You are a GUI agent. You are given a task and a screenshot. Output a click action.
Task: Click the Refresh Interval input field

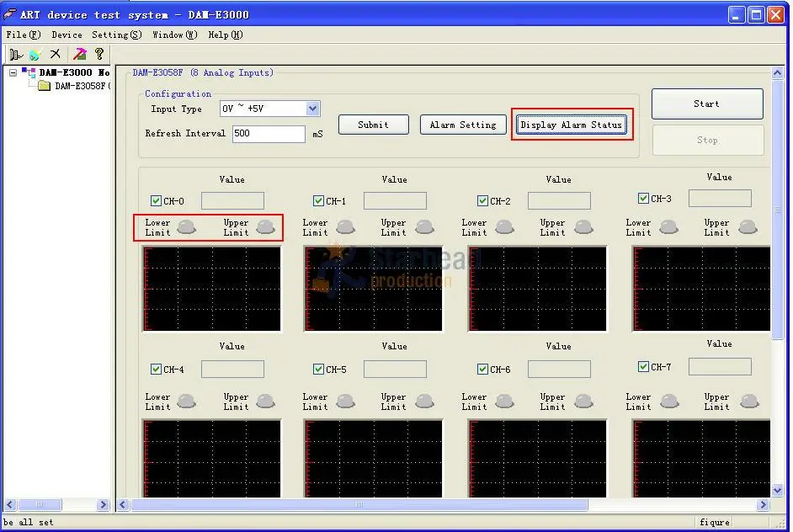coord(269,134)
